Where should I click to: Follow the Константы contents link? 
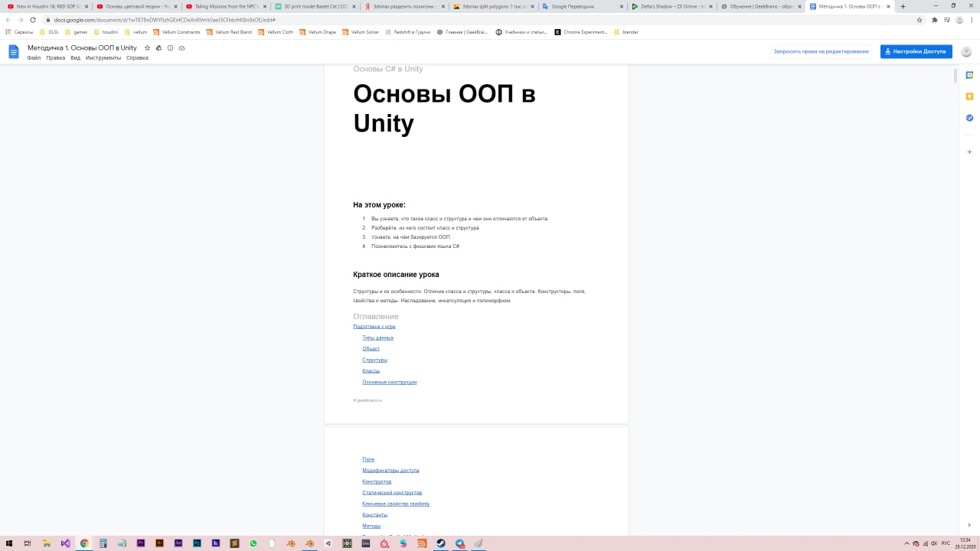pos(374,515)
